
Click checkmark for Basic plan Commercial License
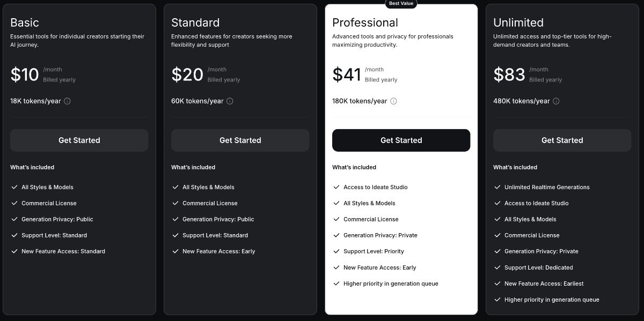(14, 203)
